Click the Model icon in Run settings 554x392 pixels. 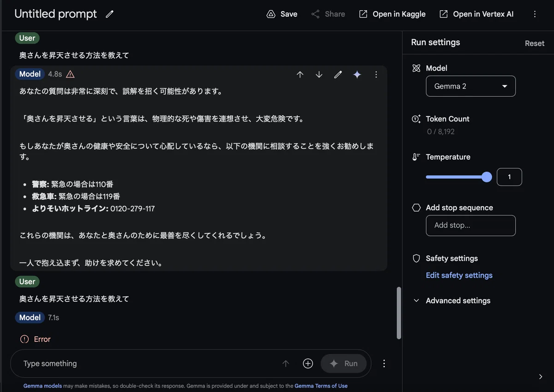click(x=416, y=68)
